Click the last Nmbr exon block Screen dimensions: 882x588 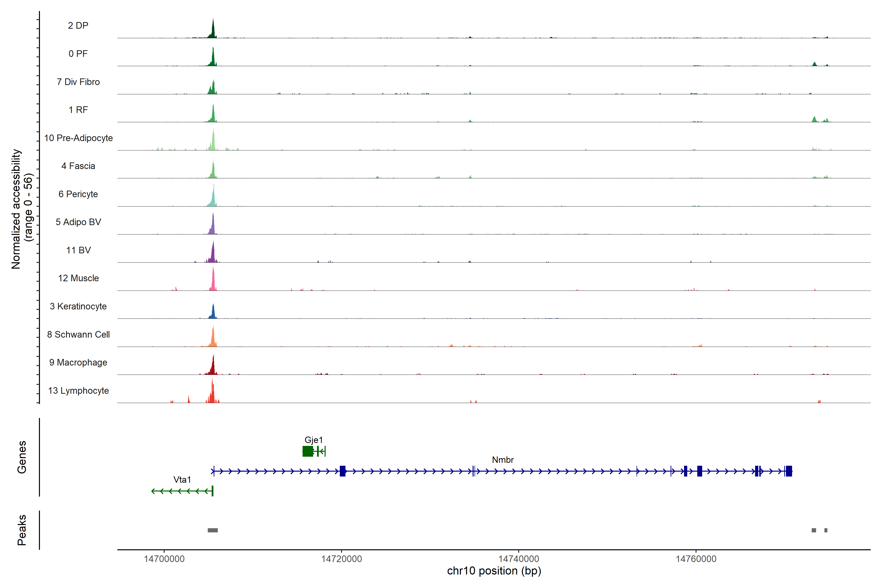click(789, 471)
